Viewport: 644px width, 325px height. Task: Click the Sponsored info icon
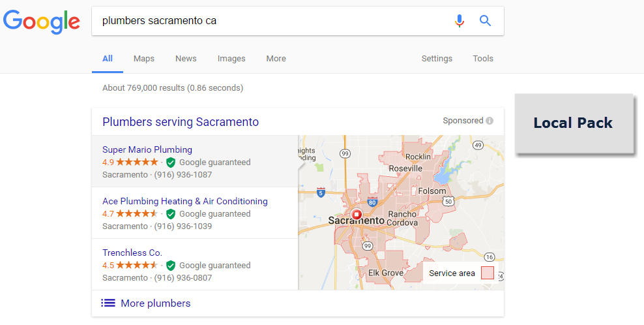pos(490,121)
